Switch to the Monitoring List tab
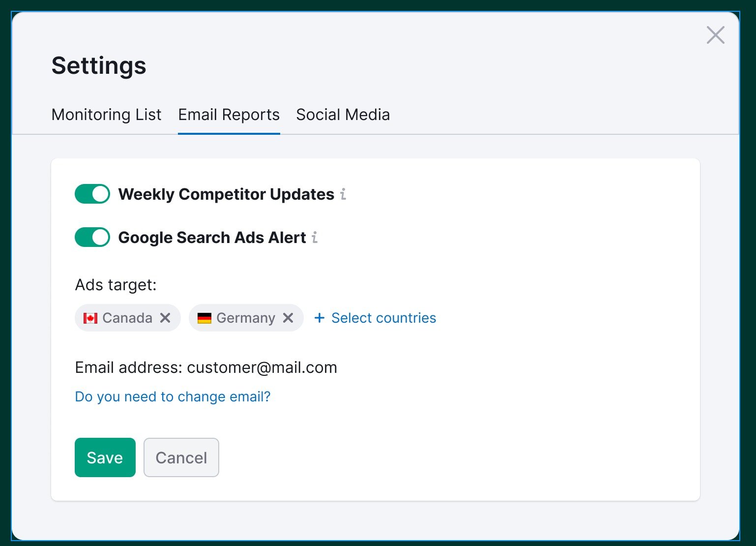756x546 pixels. (106, 115)
